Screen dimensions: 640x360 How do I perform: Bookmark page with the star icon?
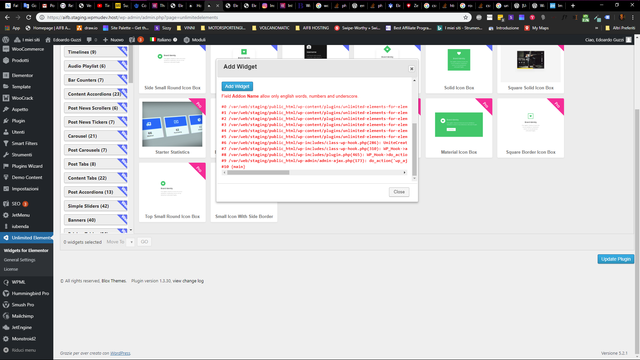point(465,18)
